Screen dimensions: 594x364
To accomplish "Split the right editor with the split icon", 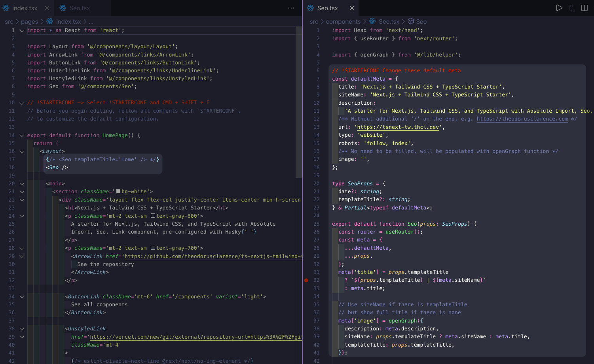I will click(x=585, y=8).
